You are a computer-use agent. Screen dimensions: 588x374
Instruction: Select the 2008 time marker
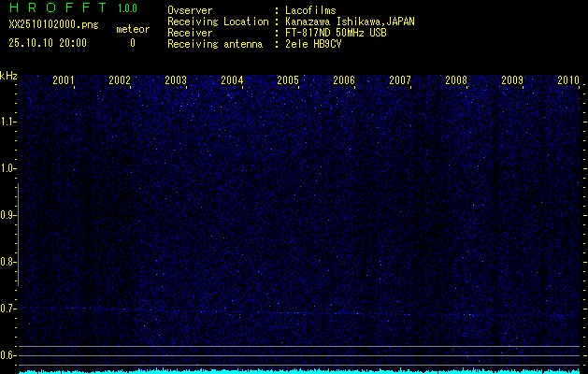pyautogui.click(x=456, y=80)
